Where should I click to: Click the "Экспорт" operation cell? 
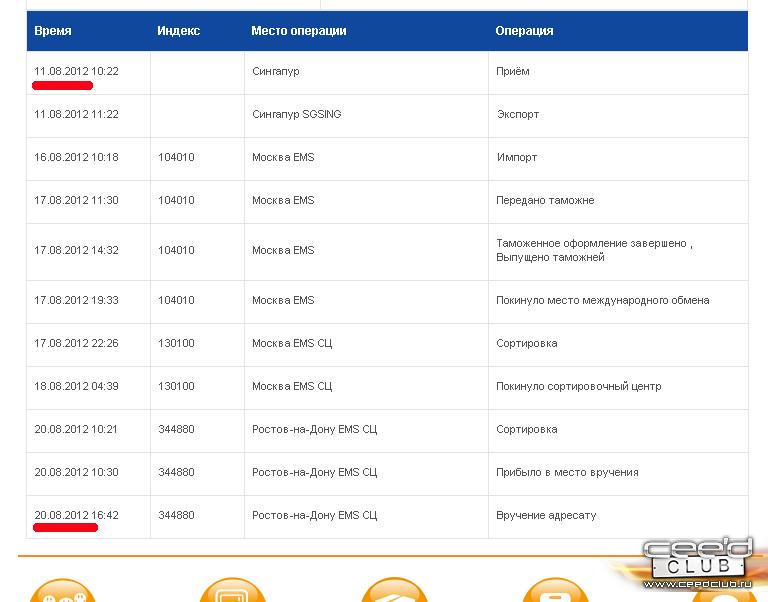518,115
